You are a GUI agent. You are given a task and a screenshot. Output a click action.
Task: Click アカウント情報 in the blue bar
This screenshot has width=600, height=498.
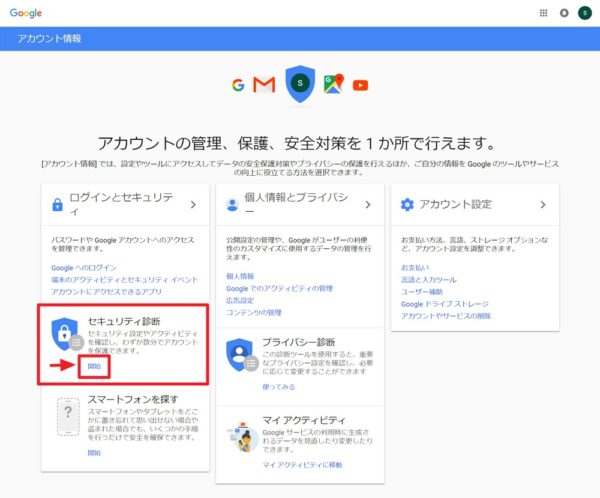49,39
